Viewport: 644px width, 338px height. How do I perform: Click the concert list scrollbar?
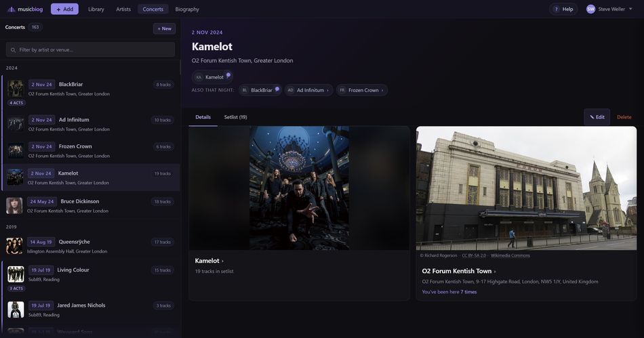(x=180, y=68)
